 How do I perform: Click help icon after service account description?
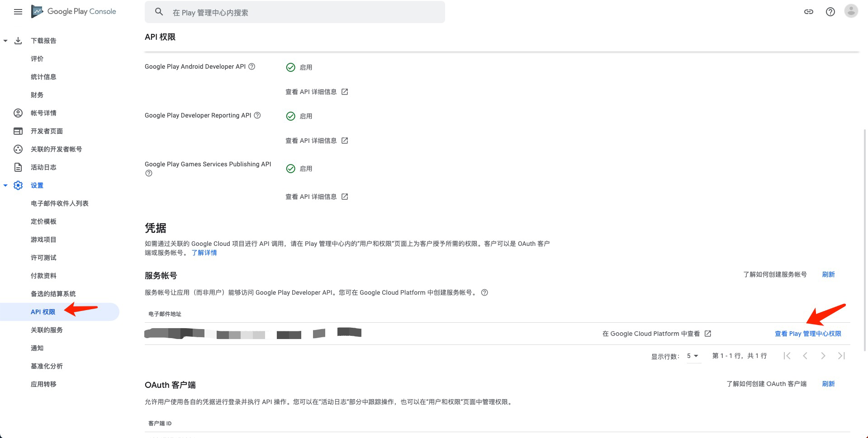(x=484, y=292)
